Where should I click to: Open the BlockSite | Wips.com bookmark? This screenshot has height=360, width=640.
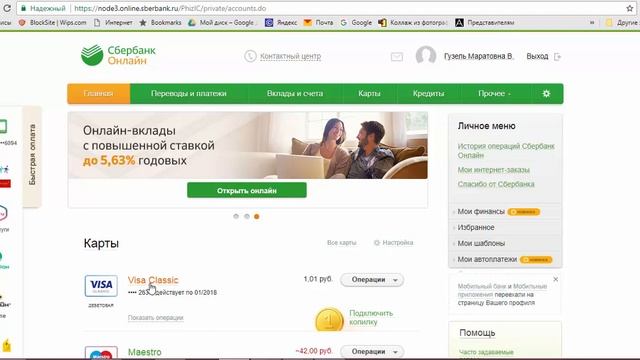click(x=53, y=23)
